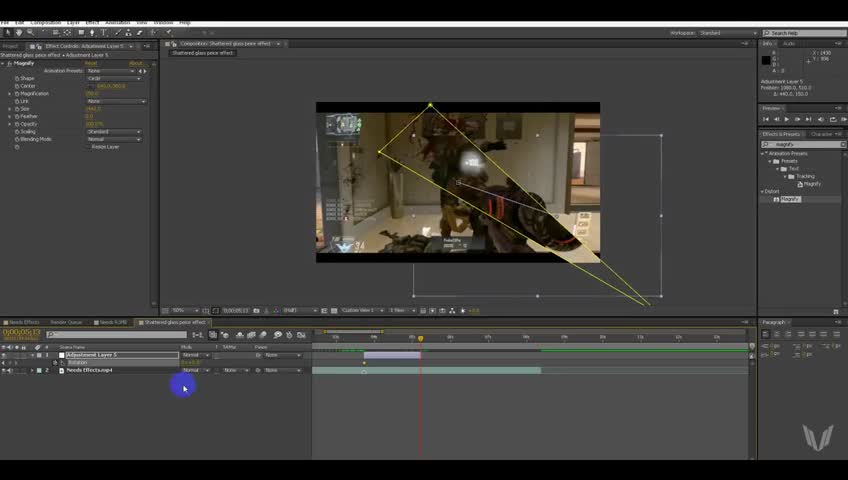Switch to the Render Queue tab

point(66,322)
